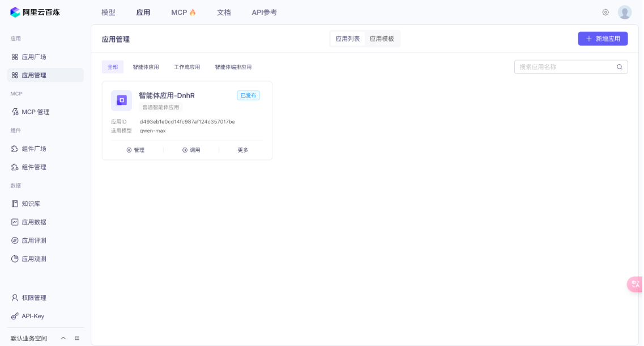Click the search magnifier icon

tap(619, 67)
